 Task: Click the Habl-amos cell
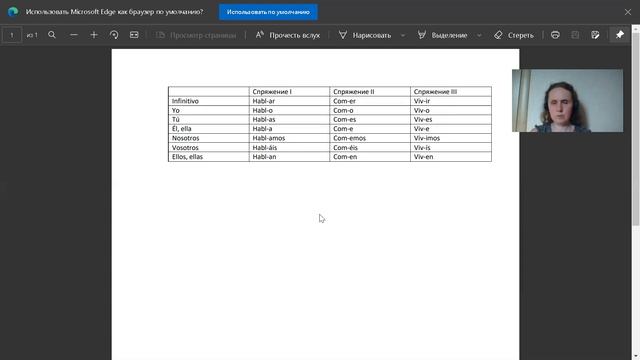289,138
